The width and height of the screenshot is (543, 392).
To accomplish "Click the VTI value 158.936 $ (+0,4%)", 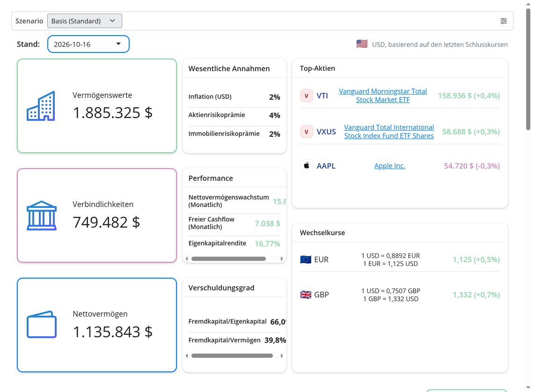I will pos(469,96).
